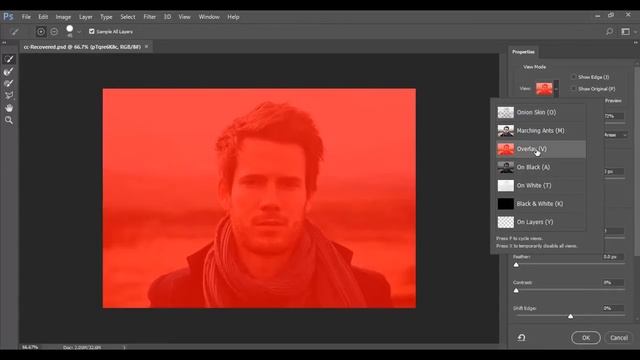Enable Show Original (P) checkbox
640x360 pixels.
point(573,89)
